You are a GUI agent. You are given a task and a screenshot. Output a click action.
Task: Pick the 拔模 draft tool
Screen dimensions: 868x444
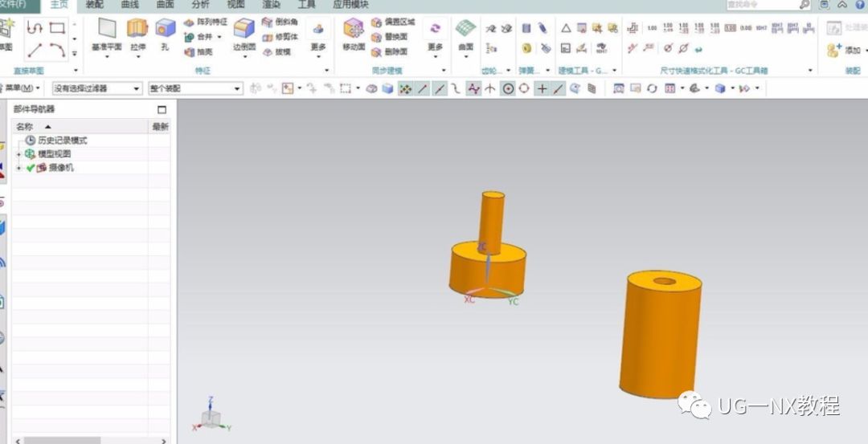tap(276, 52)
